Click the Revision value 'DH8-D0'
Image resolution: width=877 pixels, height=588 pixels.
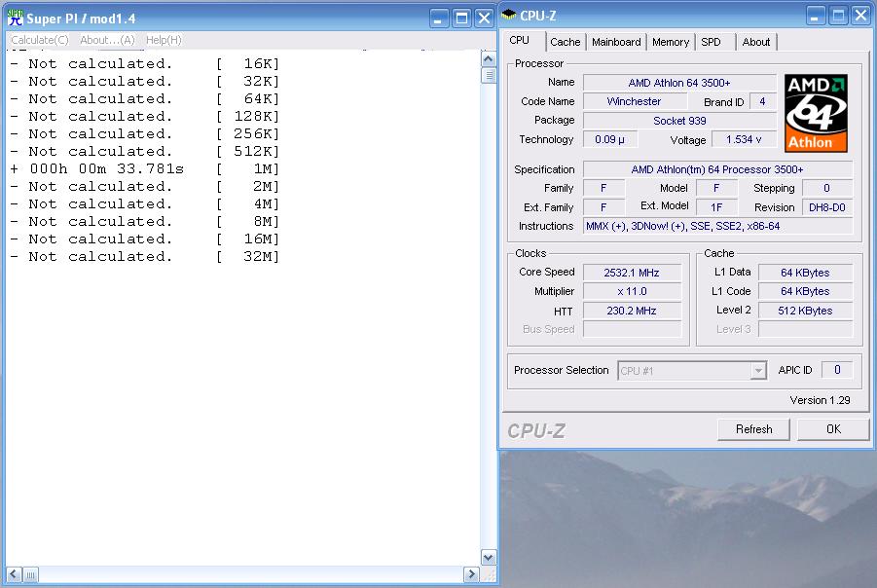[826, 207]
